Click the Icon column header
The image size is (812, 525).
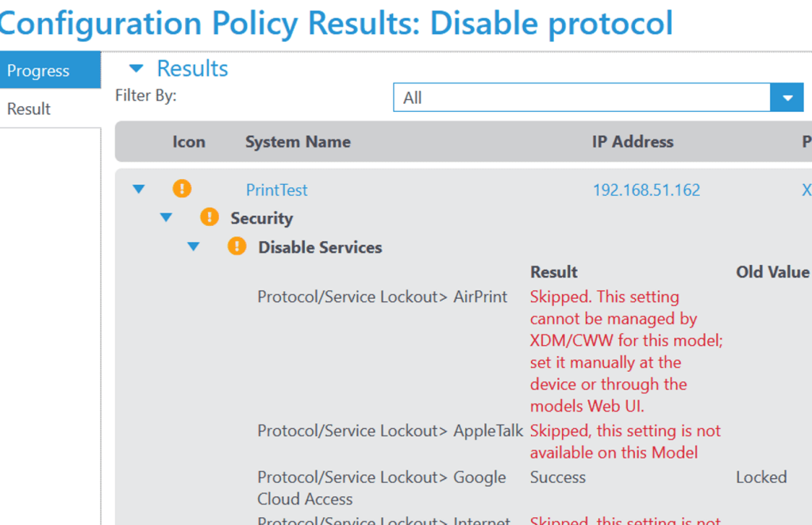point(189,142)
